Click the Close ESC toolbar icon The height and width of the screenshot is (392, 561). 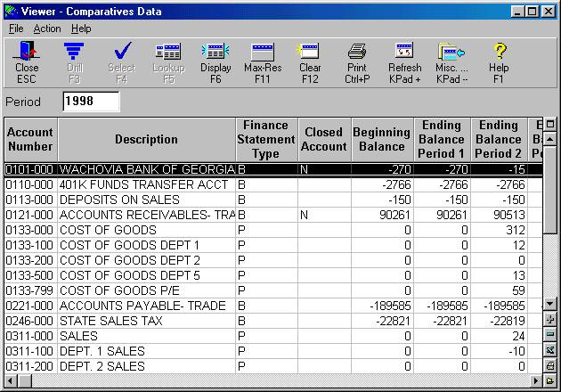pos(27,59)
